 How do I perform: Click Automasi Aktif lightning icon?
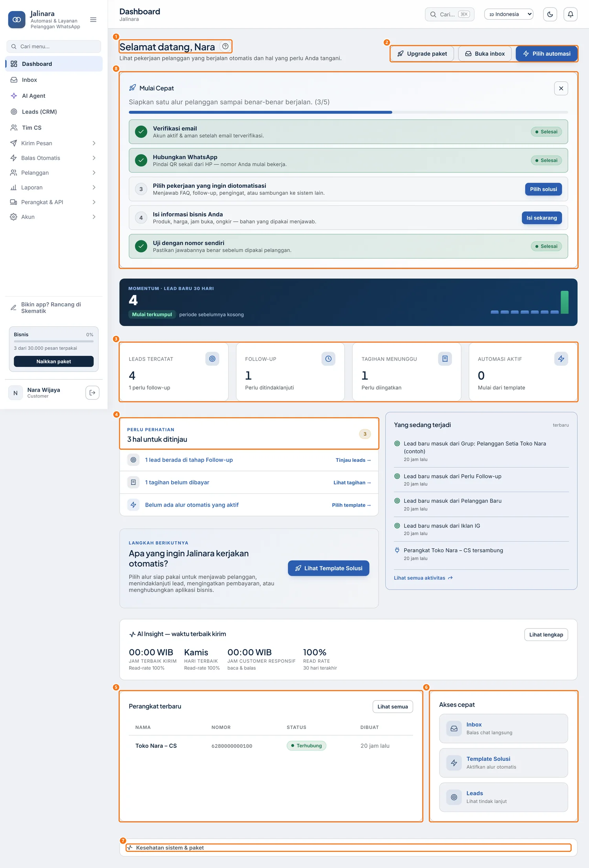tap(561, 359)
